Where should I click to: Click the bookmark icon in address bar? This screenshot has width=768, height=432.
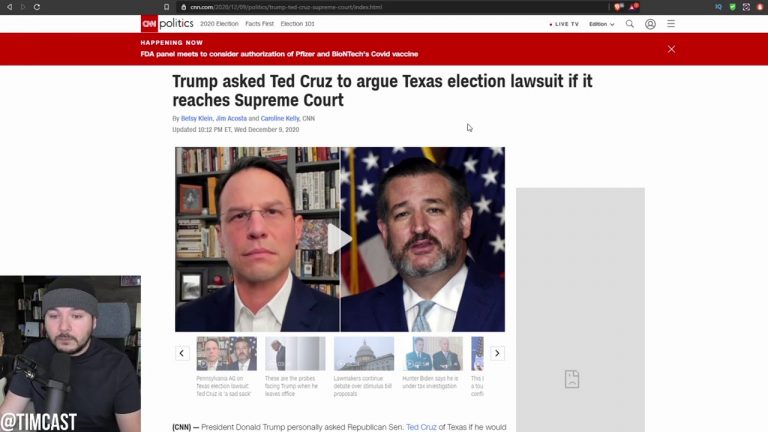tap(167, 7)
